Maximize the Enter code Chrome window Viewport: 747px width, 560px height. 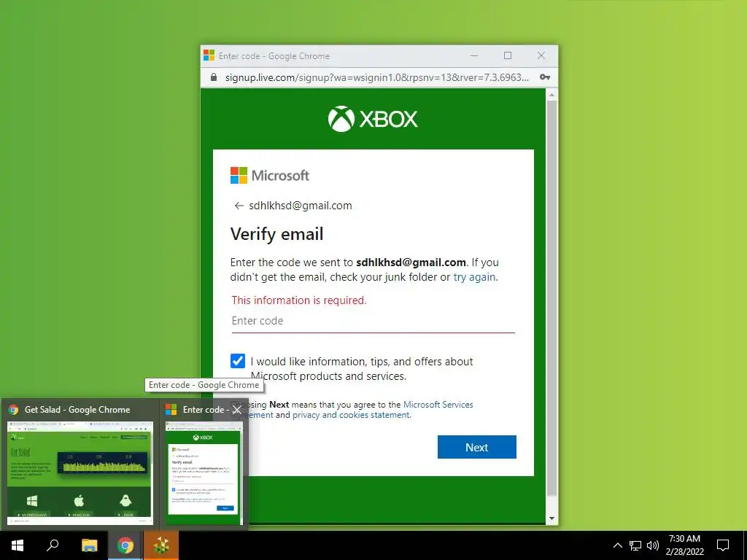[508, 55]
